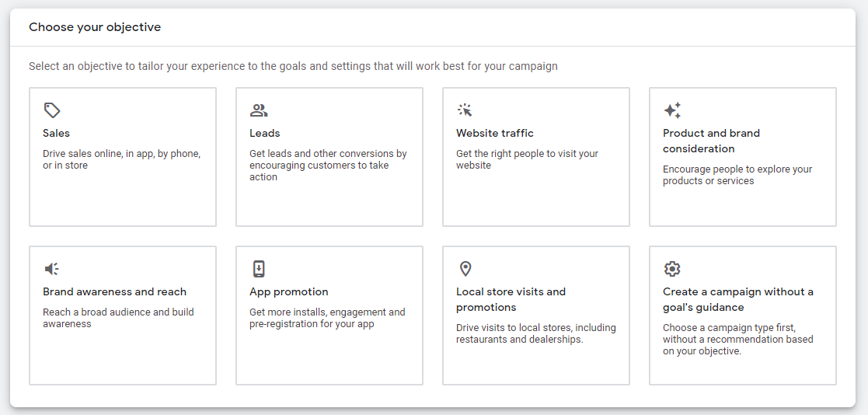The height and width of the screenshot is (415, 868).
Task: Click the gear icon for no-goal campaign
Action: click(x=672, y=269)
